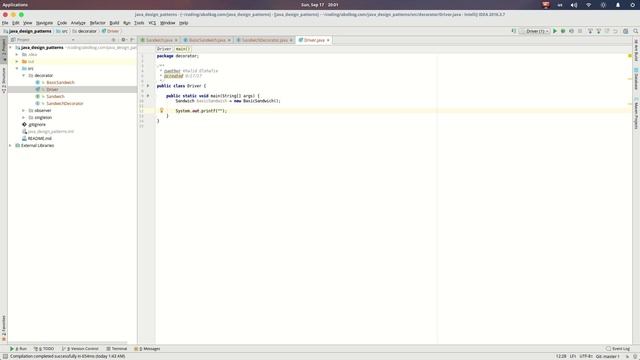Open the Version Control tool window button

[80, 349]
